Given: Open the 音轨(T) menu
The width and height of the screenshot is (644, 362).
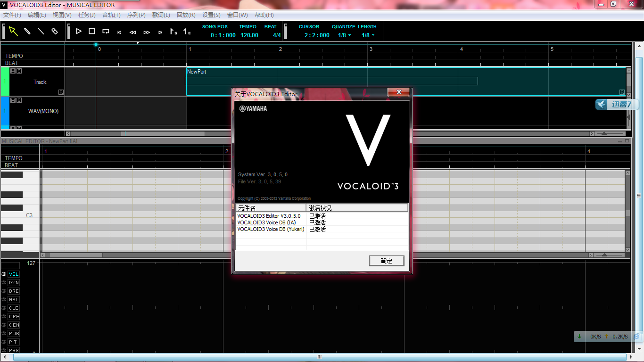Looking at the screenshot, I should pos(111,15).
